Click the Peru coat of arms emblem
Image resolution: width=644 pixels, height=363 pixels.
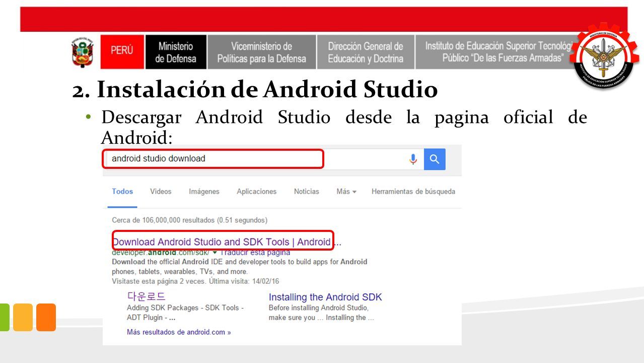click(83, 51)
